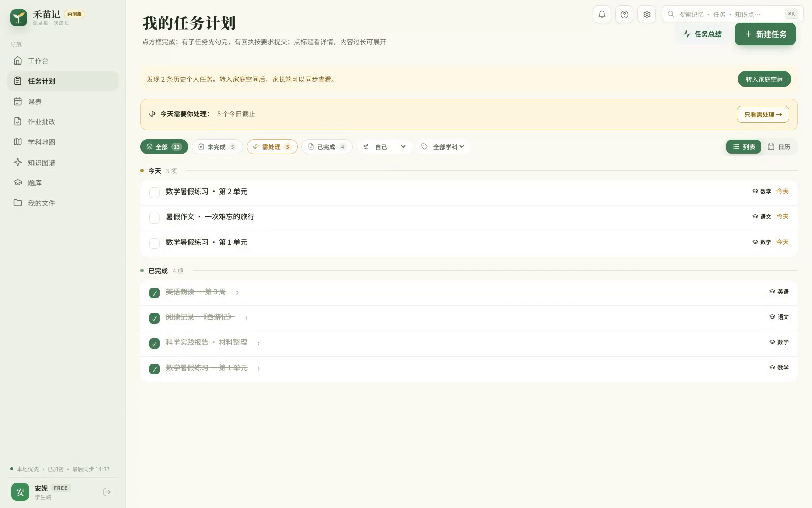Viewport: 812px width, 508px height.
Task: Click the 内测版 badge
Action: tap(75, 14)
